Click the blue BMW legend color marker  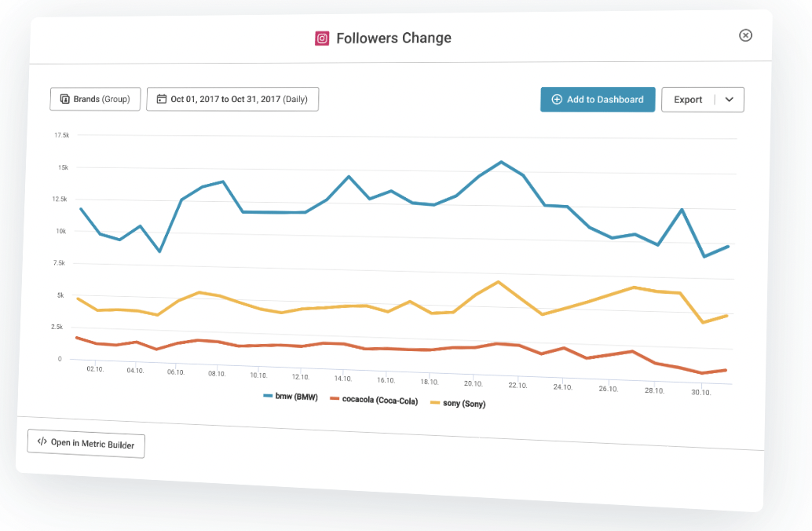click(x=268, y=395)
